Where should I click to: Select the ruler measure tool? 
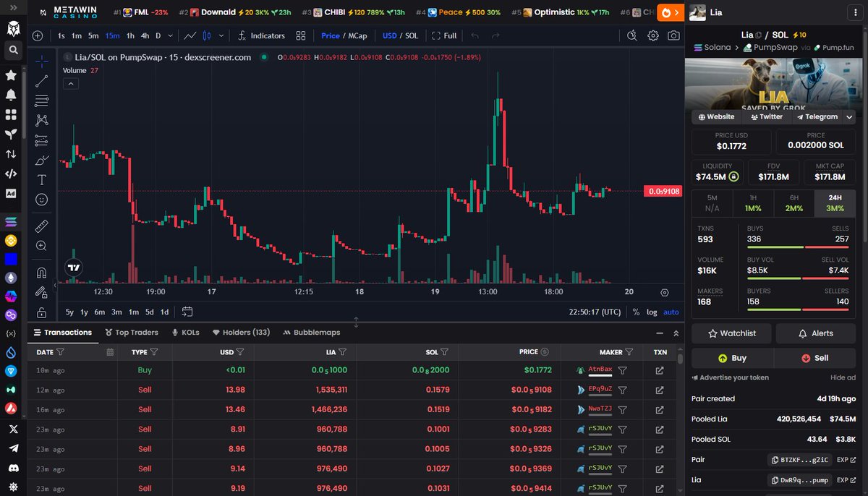[42, 226]
